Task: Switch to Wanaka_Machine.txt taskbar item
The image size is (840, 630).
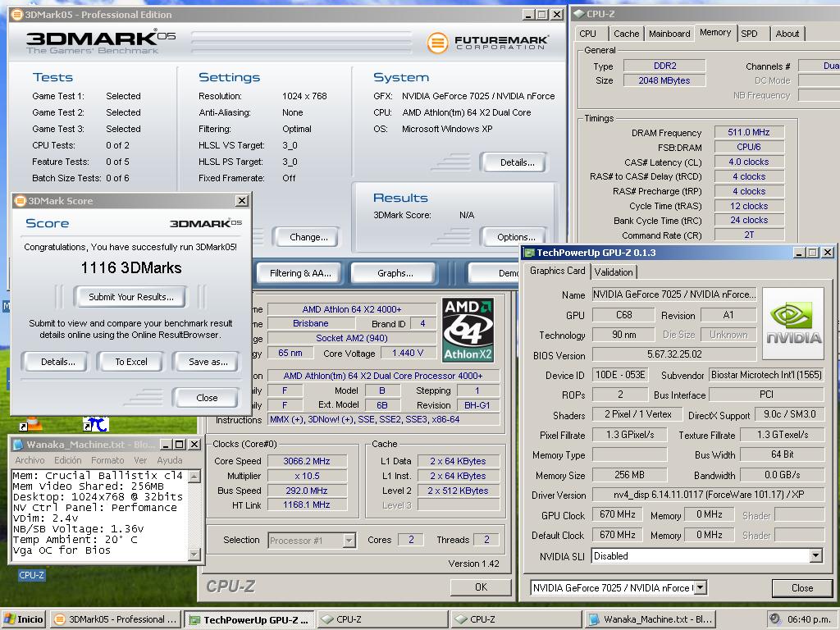Action: coord(651,619)
